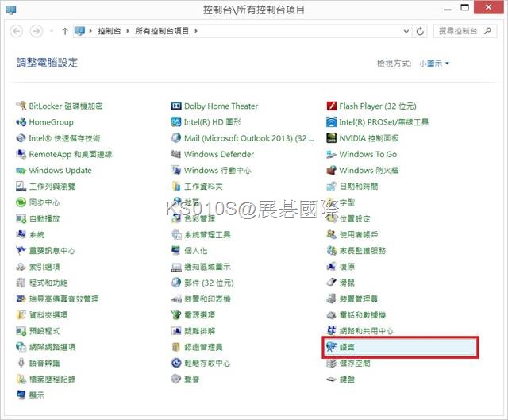Open the recent locations dropdown arrow

[51, 31]
